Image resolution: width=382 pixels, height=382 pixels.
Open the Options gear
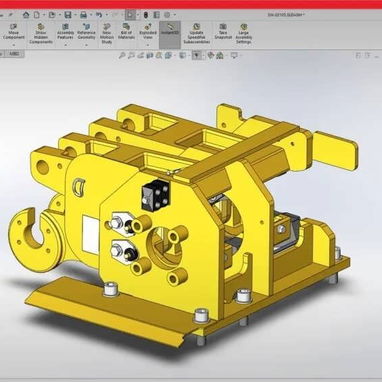point(167,15)
